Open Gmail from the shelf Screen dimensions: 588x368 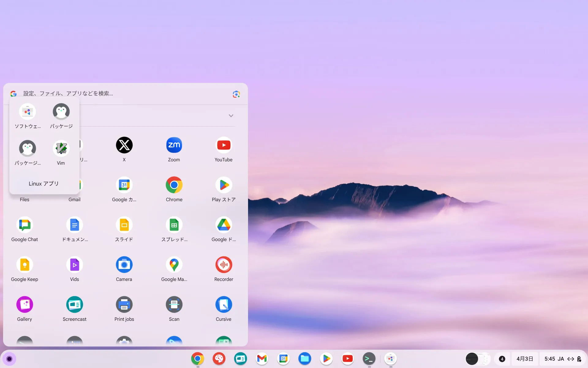pos(262,358)
